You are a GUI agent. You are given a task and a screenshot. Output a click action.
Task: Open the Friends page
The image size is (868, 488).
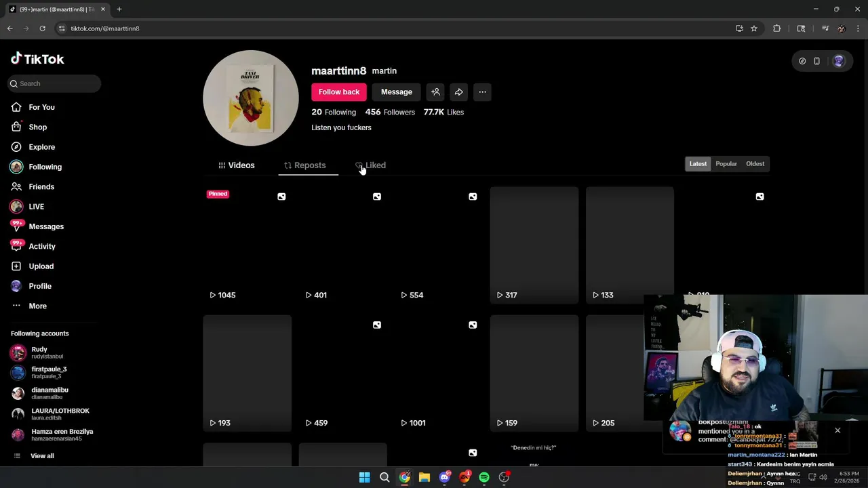pos(33,186)
